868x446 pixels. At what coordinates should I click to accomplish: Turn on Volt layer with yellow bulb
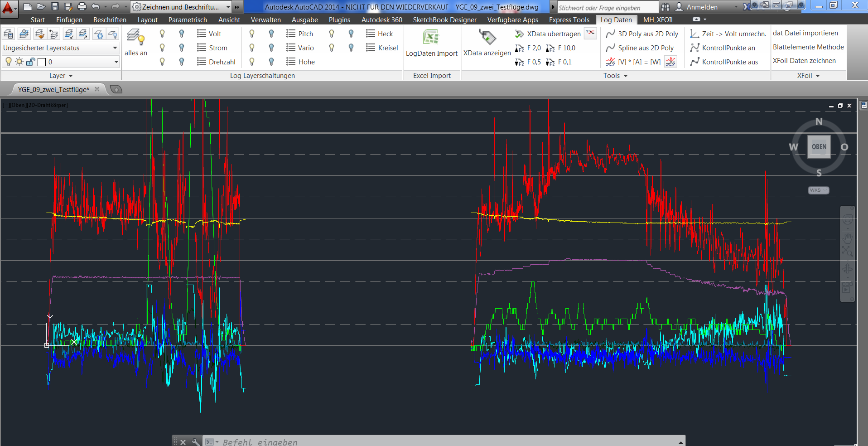tap(162, 34)
